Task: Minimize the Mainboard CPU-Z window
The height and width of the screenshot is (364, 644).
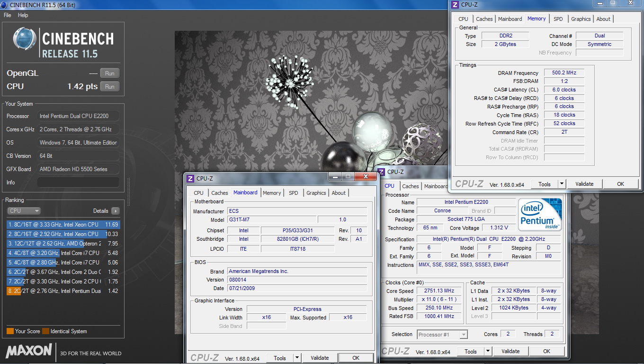Action: click(335, 176)
